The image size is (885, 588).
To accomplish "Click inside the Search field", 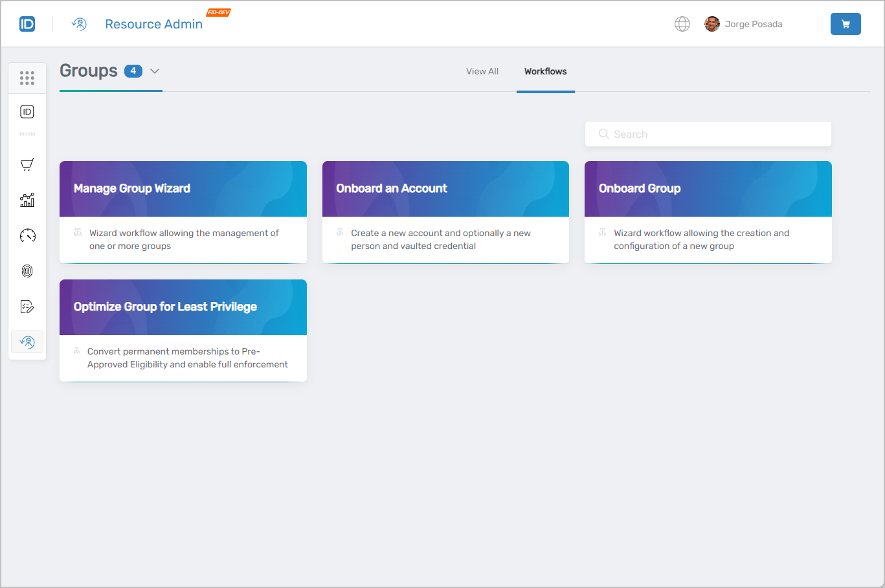I will (708, 134).
